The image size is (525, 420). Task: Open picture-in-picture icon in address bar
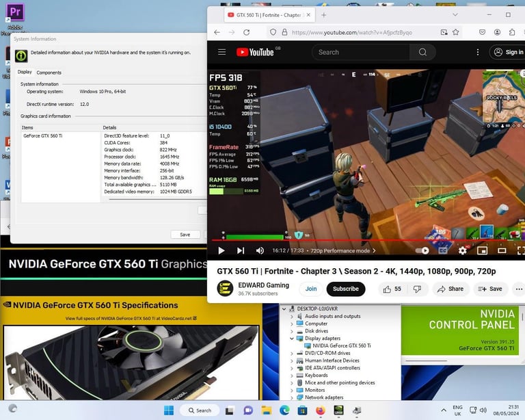[x=444, y=32]
